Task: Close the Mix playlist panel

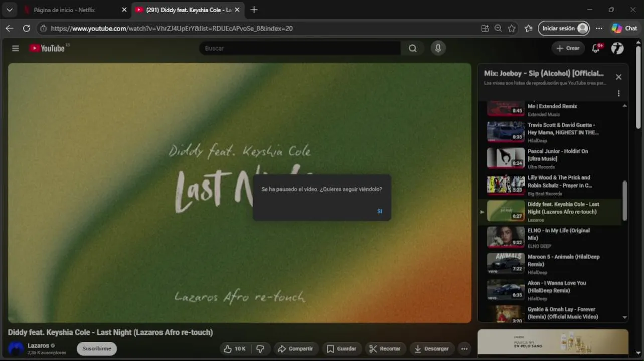Action: (618, 77)
